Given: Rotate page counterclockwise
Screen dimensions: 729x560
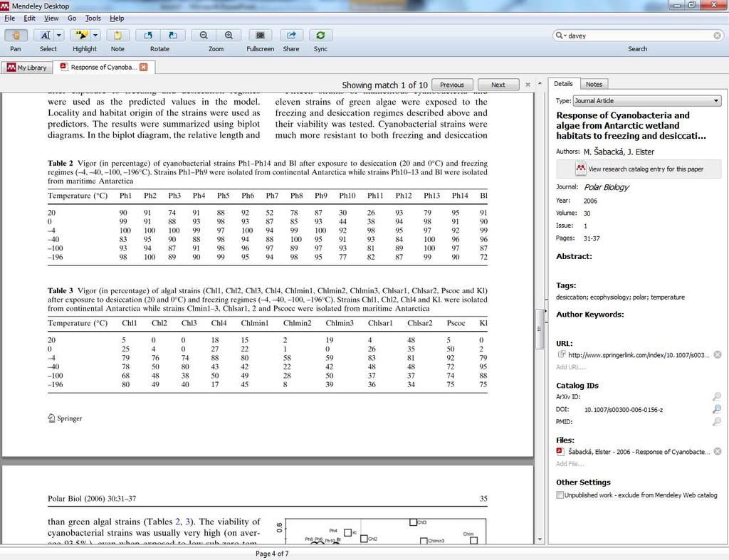Looking at the screenshot, I should pos(148,36).
